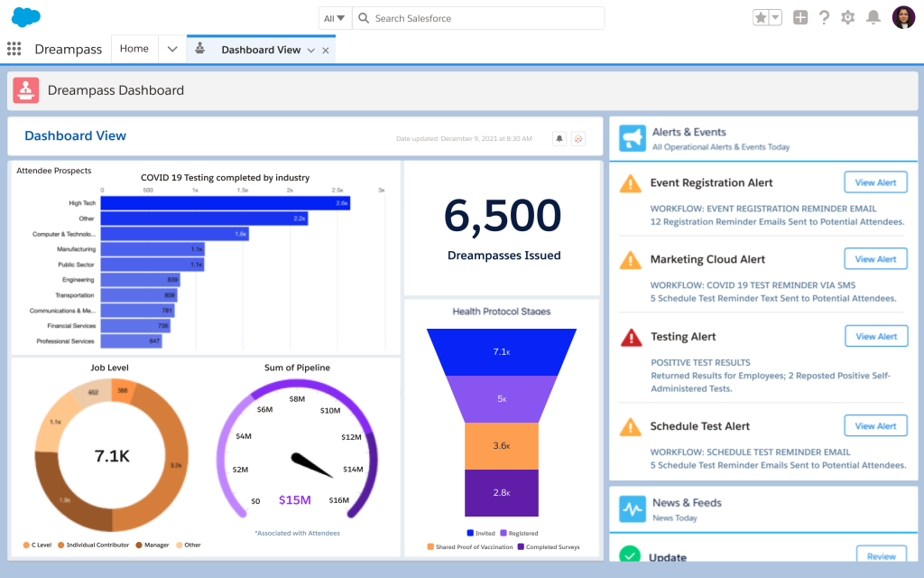Screen dimensions: 924x578
Task: Open the favorites list dropdown arrow
Action: coord(776,17)
